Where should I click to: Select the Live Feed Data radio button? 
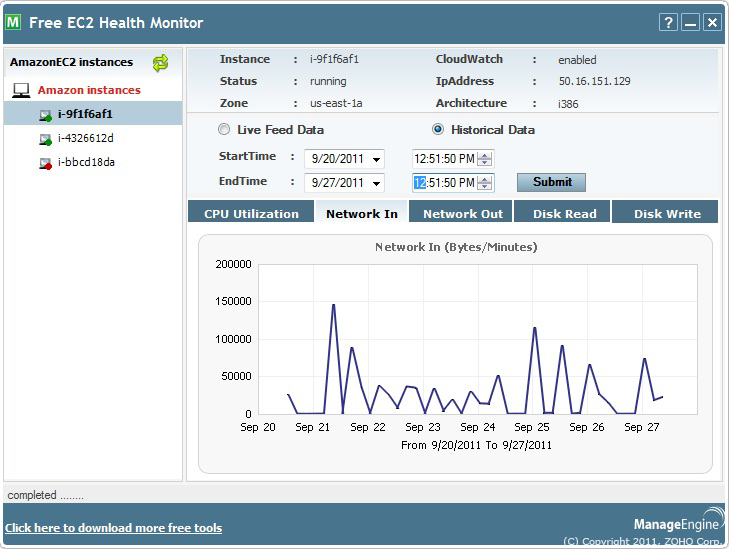pyautogui.click(x=224, y=129)
